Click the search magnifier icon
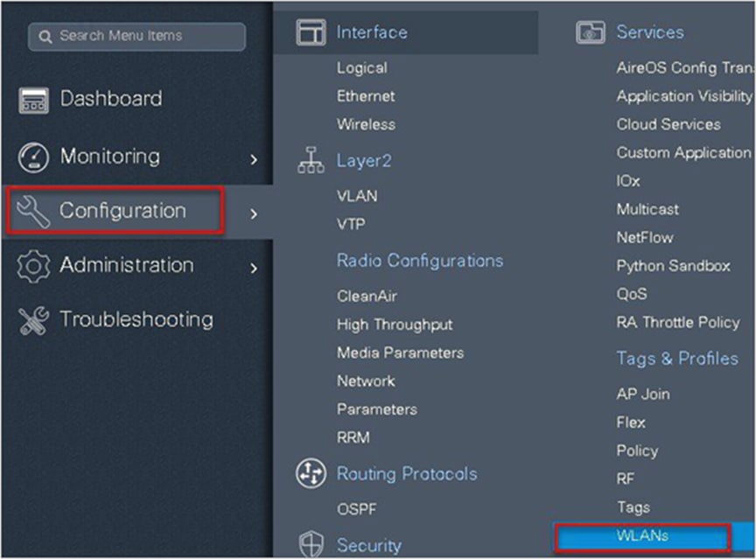The image size is (756, 559). coord(45,37)
